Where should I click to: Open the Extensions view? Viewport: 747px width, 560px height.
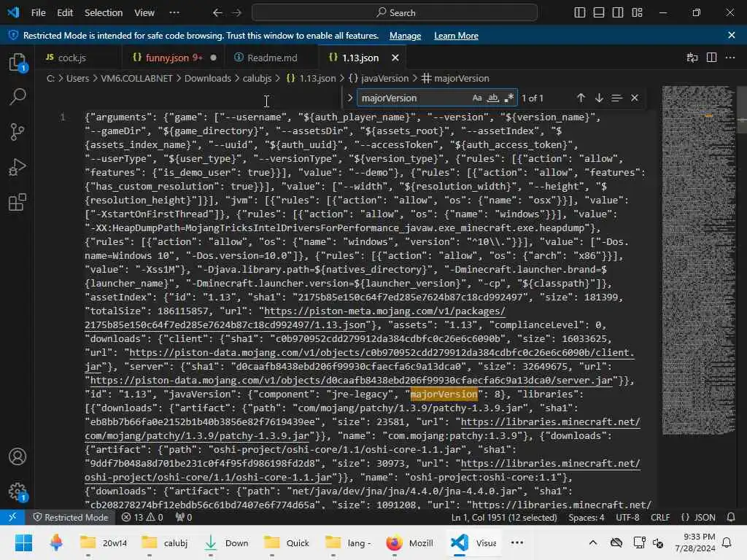coord(18,203)
